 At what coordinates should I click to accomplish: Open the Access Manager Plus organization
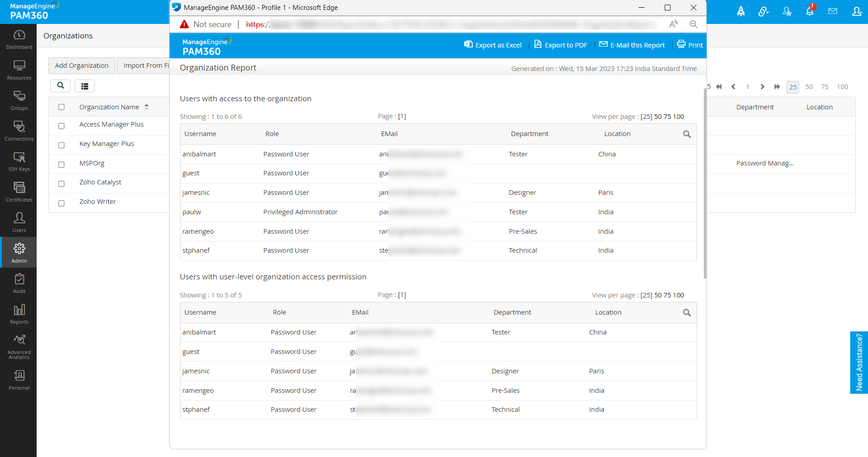(x=111, y=124)
